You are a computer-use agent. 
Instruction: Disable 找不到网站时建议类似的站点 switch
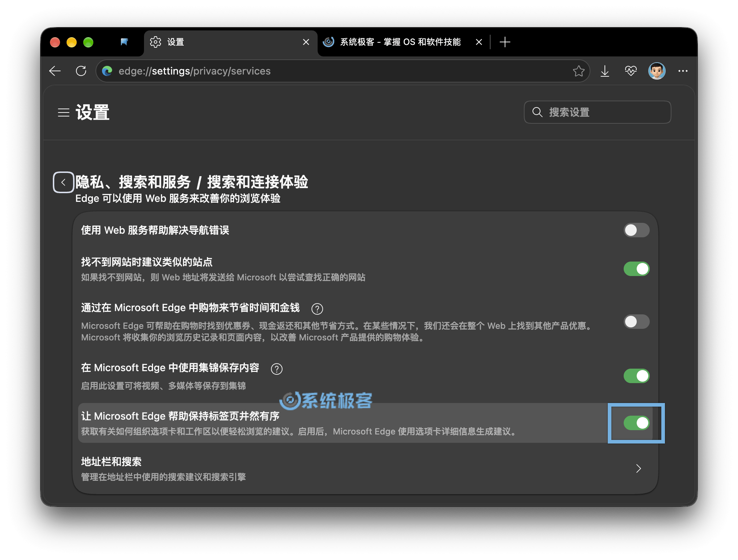[x=636, y=269]
